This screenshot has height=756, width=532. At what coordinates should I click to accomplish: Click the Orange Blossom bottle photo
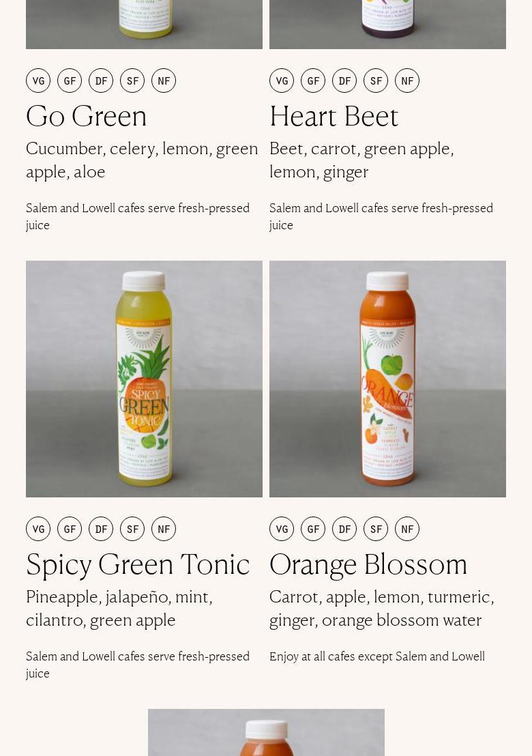tap(387, 379)
